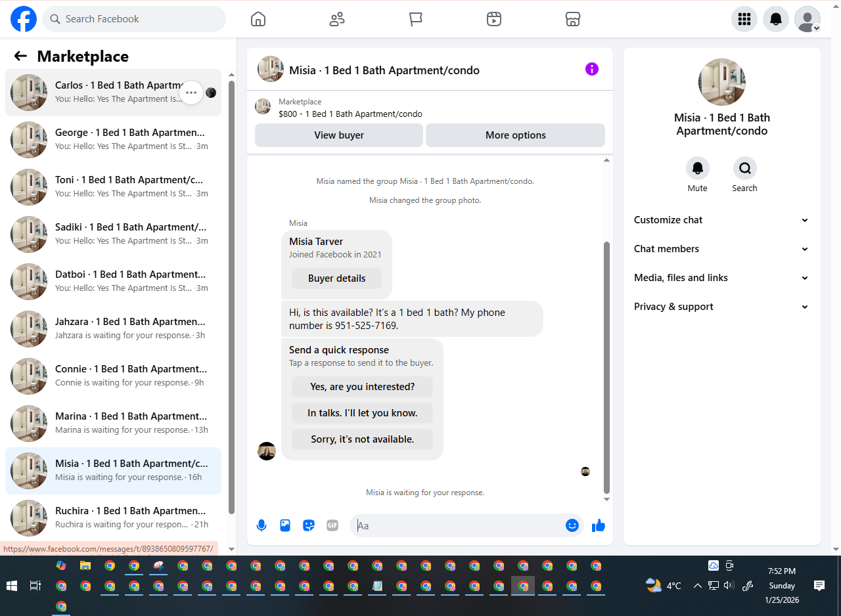Choose a sticker with the sticker icon

point(309,525)
